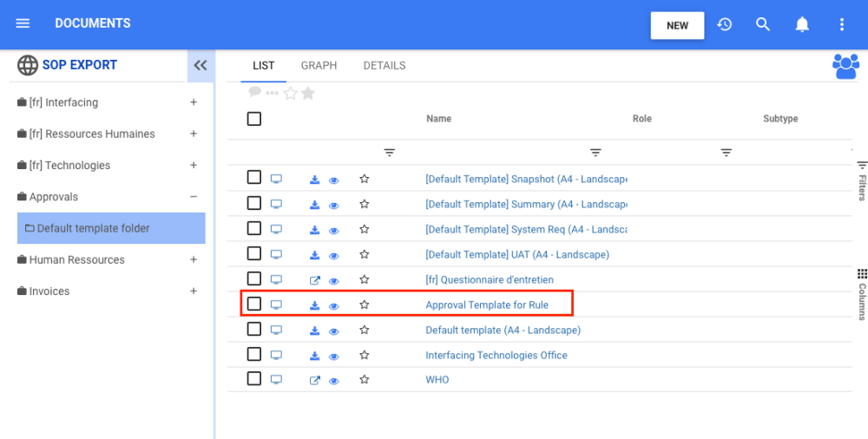Click the search magnifier icon
This screenshot has height=439, width=868.
[763, 24]
